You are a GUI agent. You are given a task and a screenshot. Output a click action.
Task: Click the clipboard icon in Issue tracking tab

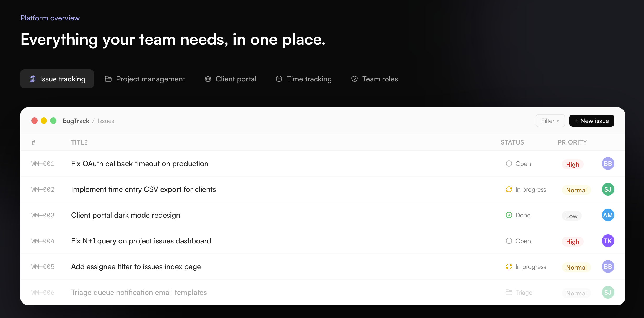(x=33, y=79)
